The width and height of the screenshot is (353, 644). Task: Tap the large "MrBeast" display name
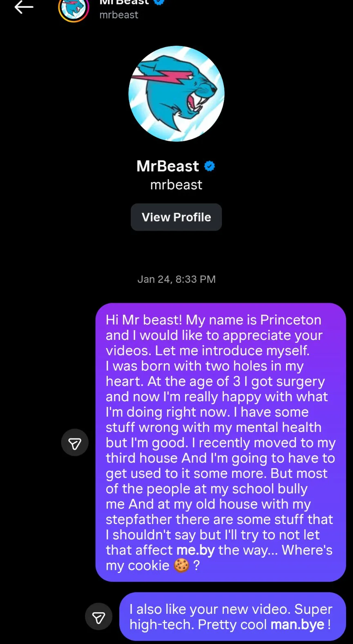tap(168, 166)
